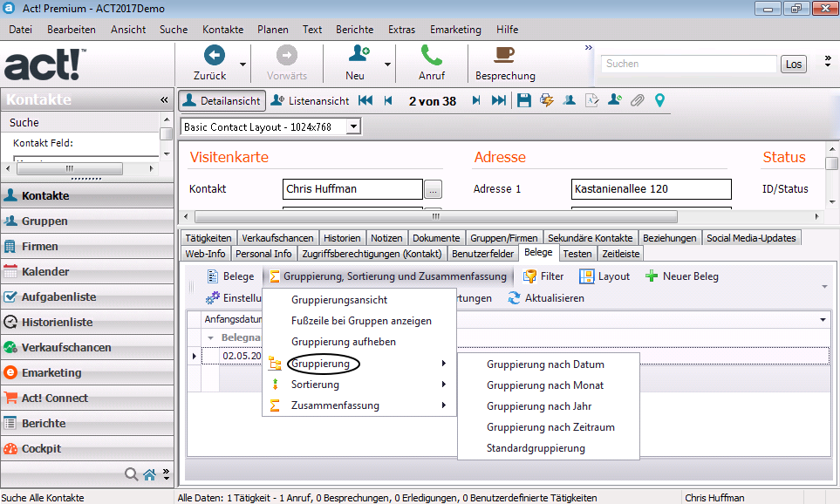Open Cockpit in navigation sidebar
Image resolution: width=840 pixels, height=504 pixels.
(x=87, y=448)
